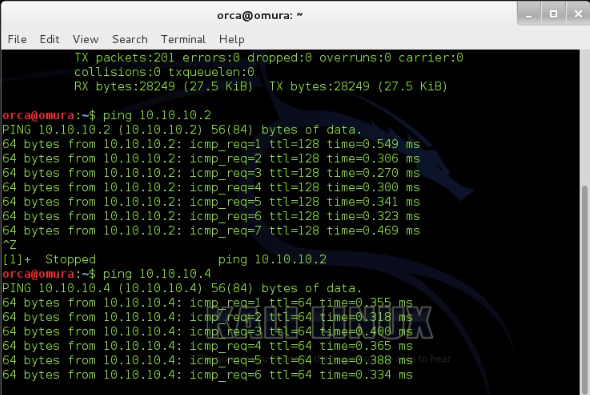The height and width of the screenshot is (395, 590).
Task: Click the reply line with time=0.388 ms
Action: [207, 360]
